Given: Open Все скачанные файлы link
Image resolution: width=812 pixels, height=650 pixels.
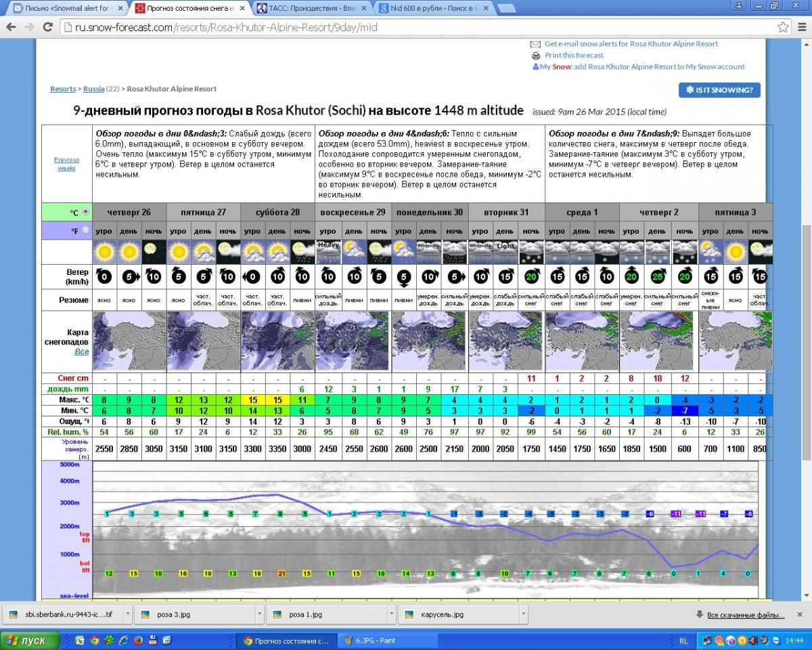Looking at the screenshot, I should [746, 615].
